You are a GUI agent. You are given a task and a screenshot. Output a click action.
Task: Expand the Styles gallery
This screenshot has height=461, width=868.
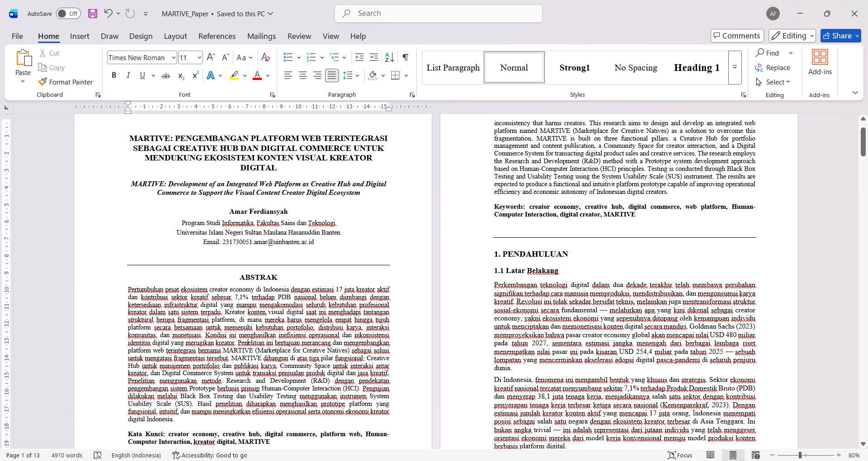click(735, 67)
